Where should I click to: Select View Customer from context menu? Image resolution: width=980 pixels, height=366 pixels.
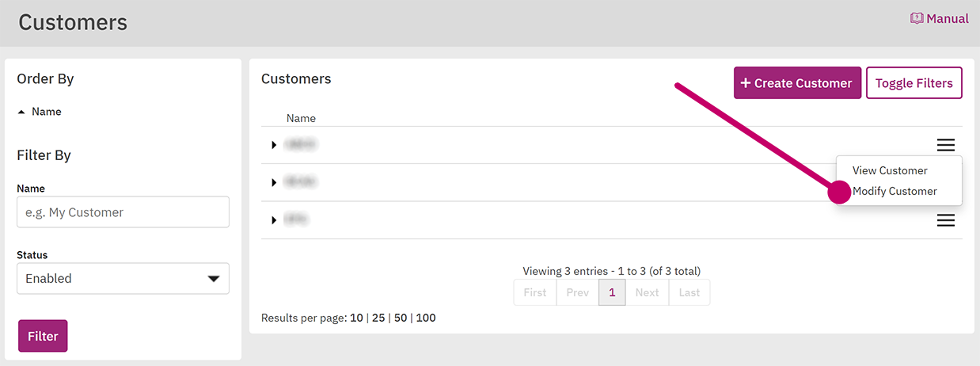890,170
